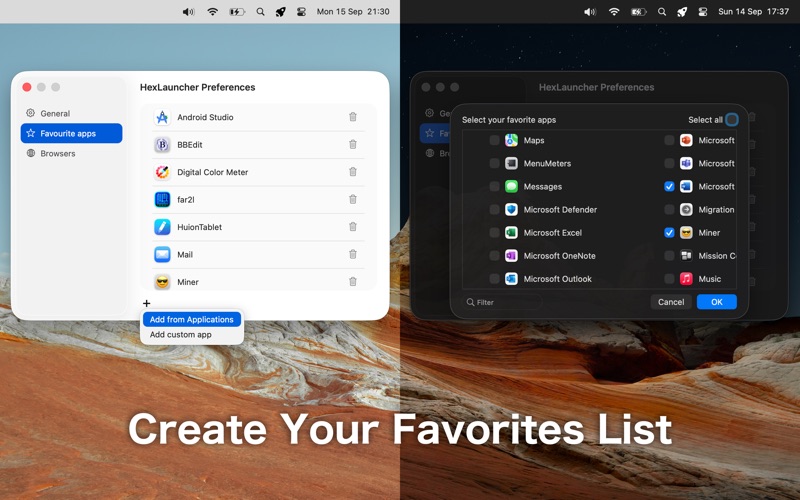The width and height of the screenshot is (800, 500).
Task: Click the MenuMeters app icon
Action: tap(511, 163)
